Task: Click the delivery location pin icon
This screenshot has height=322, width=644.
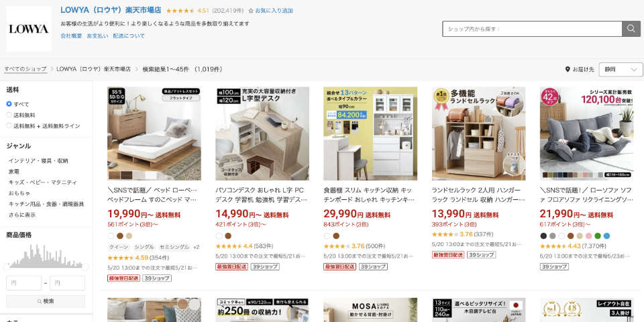Action: [568, 69]
